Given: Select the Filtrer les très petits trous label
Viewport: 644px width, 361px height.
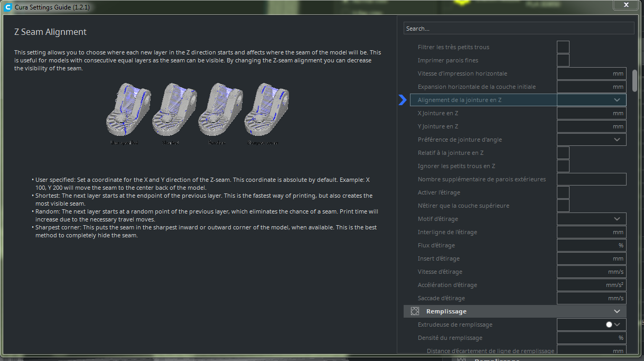Looking at the screenshot, I should (x=453, y=47).
